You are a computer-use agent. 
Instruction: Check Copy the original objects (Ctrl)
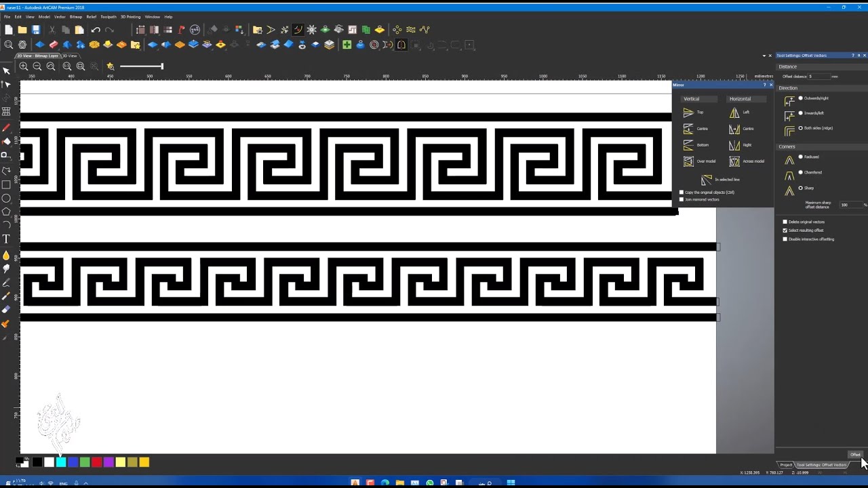[x=682, y=192]
